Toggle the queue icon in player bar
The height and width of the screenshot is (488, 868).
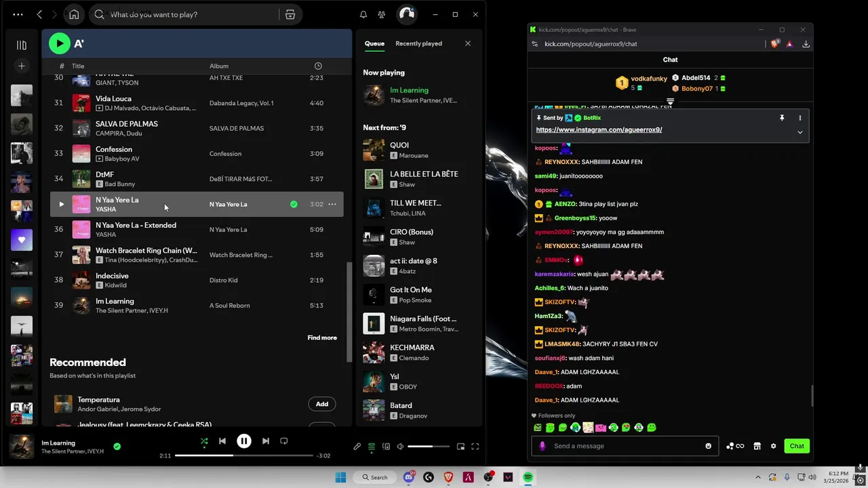point(372,447)
